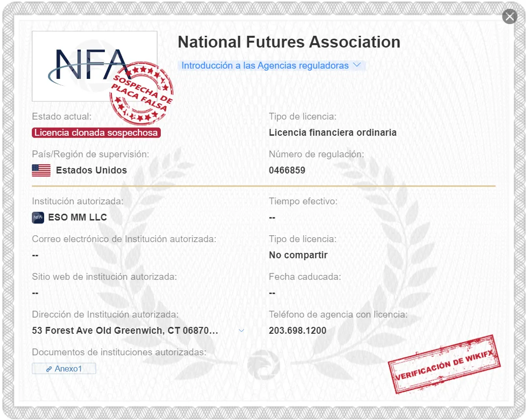Click the Licencia financiera ordinaria text

tap(332, 132)
